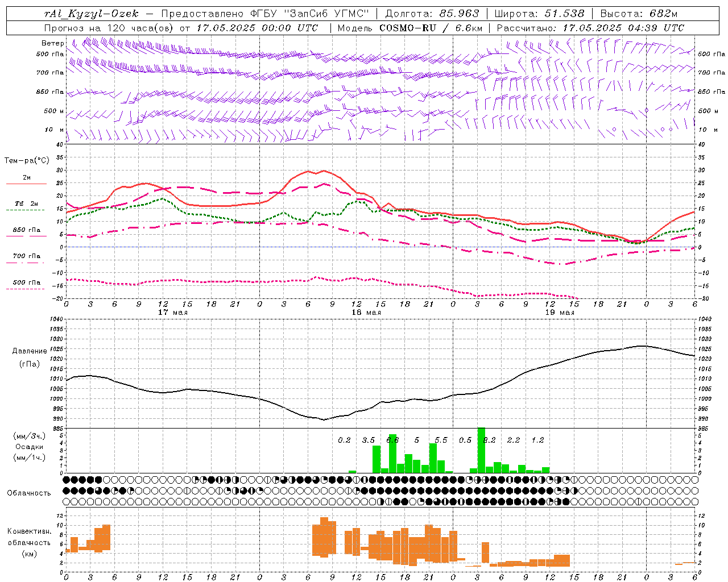Click the tallest green precipitation bar near 8.2
The height and width of the screenshot is (582, 728).
tap(481, 450)
